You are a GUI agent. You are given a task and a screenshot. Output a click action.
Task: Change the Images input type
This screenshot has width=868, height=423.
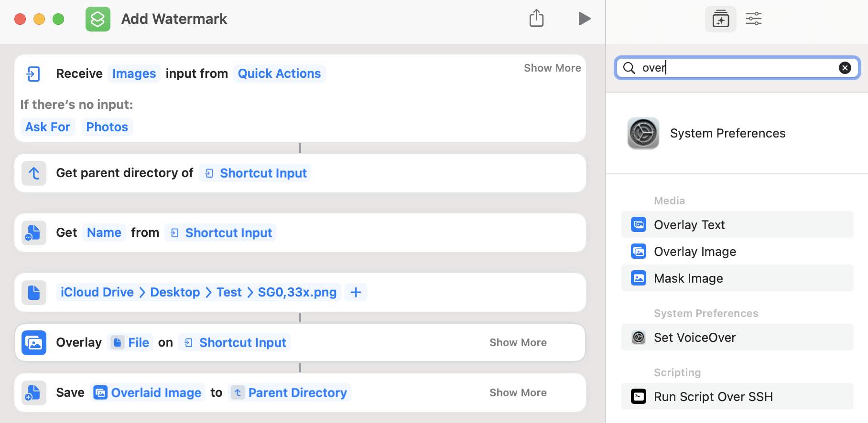coord(134,74)
